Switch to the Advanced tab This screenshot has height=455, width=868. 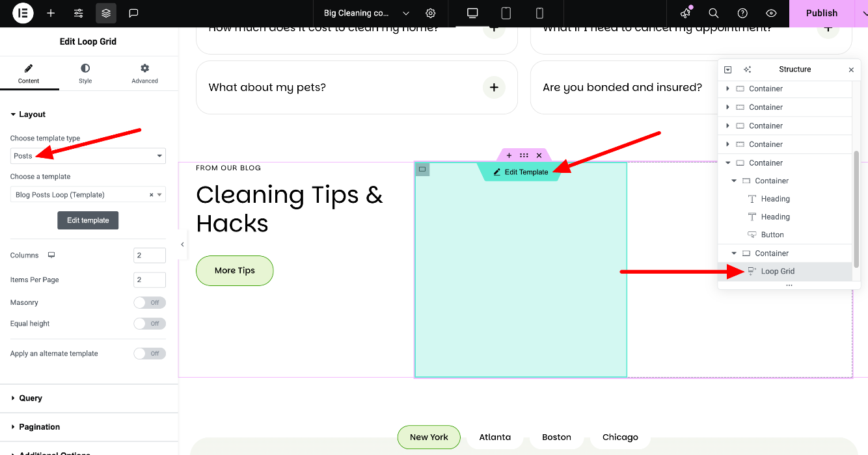144,73
